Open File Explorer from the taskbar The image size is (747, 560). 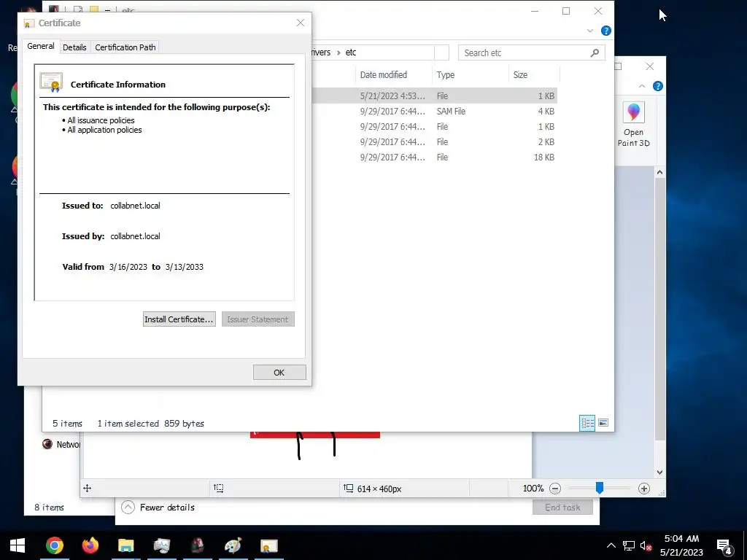(126, 545)
